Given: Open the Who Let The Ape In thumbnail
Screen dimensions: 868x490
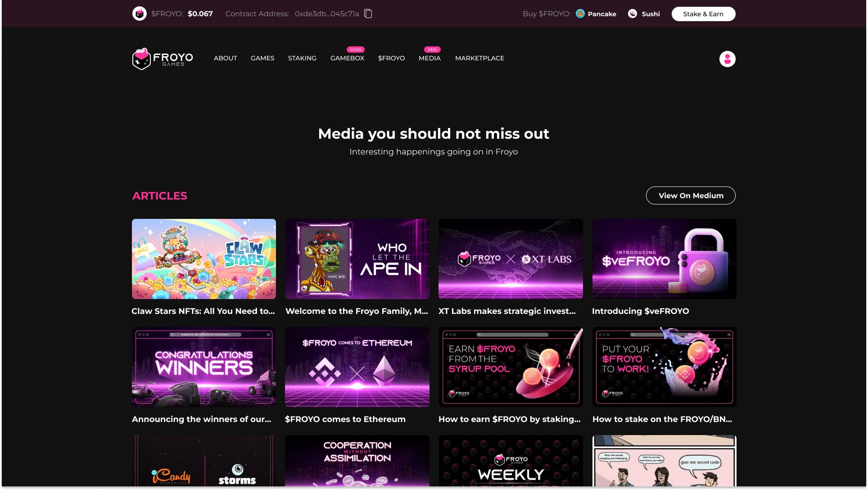Looking at the screenshot, I should (357, 259).
